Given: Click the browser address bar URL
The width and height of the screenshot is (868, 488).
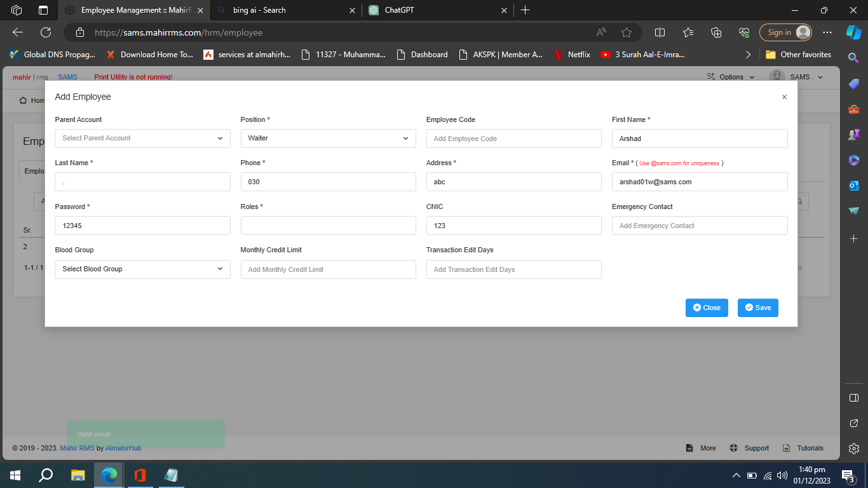Looking at the screenshot, I should (179, 32).
